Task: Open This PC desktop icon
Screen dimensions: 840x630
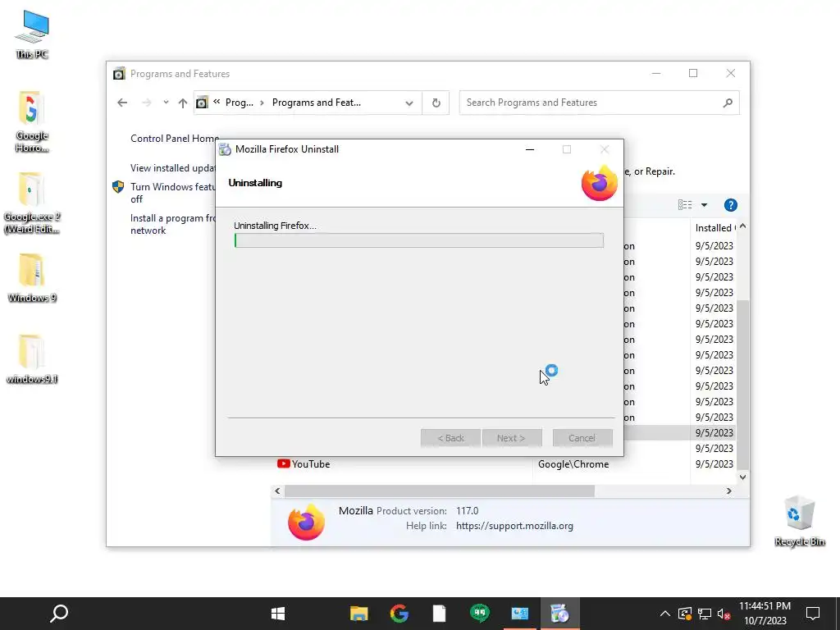Action: coord(32,34)
